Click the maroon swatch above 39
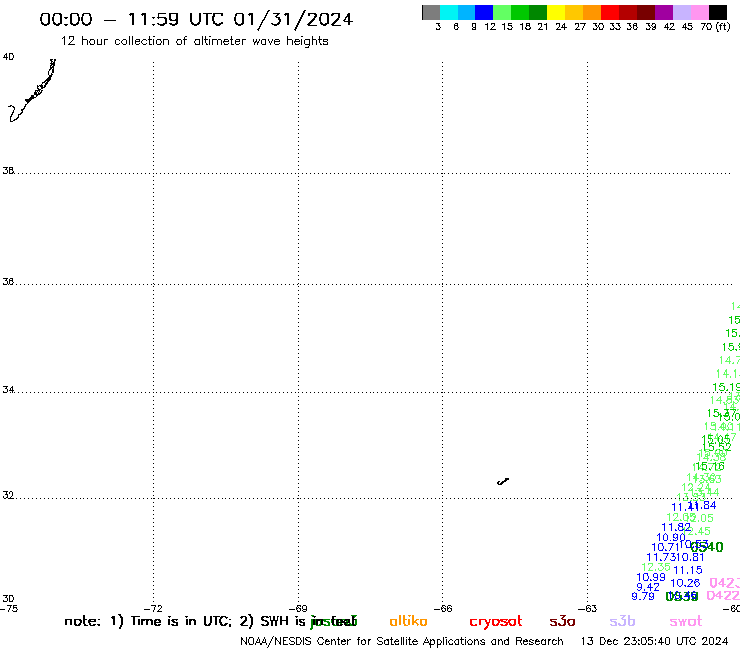The image size is (740, 650). click(646, 12)
